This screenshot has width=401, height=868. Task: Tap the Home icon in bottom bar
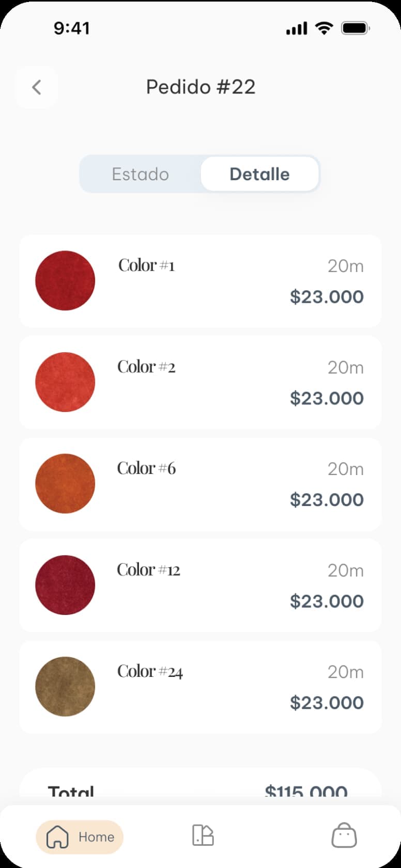(57, 837)
